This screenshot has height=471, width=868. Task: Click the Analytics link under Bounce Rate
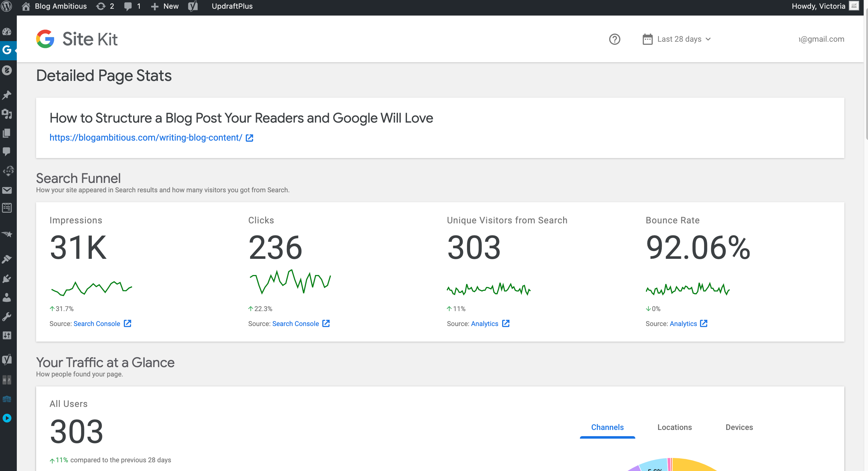[x=683, y=324]
